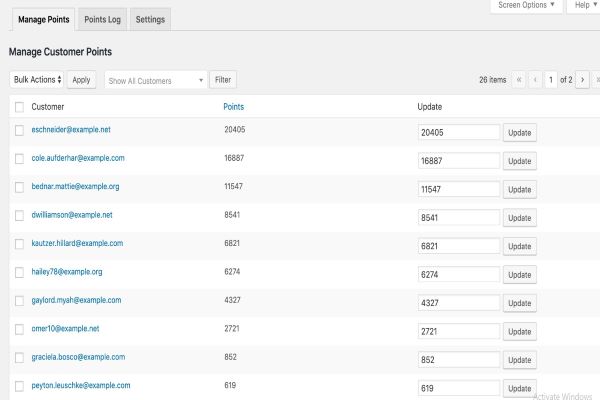Update points for cole.aufderhar@example.com
This screenshot has height=400, width=600.
coord(520,160)
